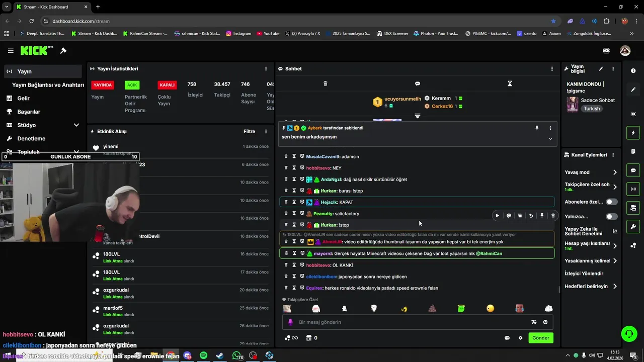Send message with Gönder button
The height and width of the screenshot is (362, 644).
tap(541, 338)
